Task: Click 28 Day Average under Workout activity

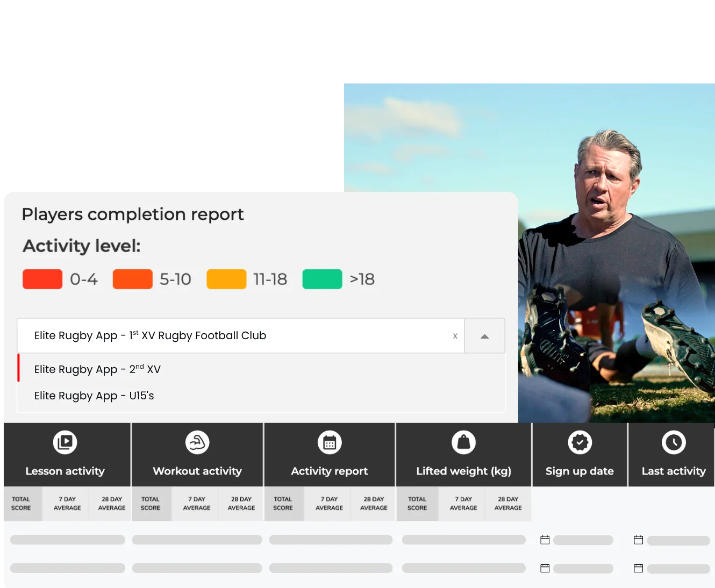Action: [241, 504]
